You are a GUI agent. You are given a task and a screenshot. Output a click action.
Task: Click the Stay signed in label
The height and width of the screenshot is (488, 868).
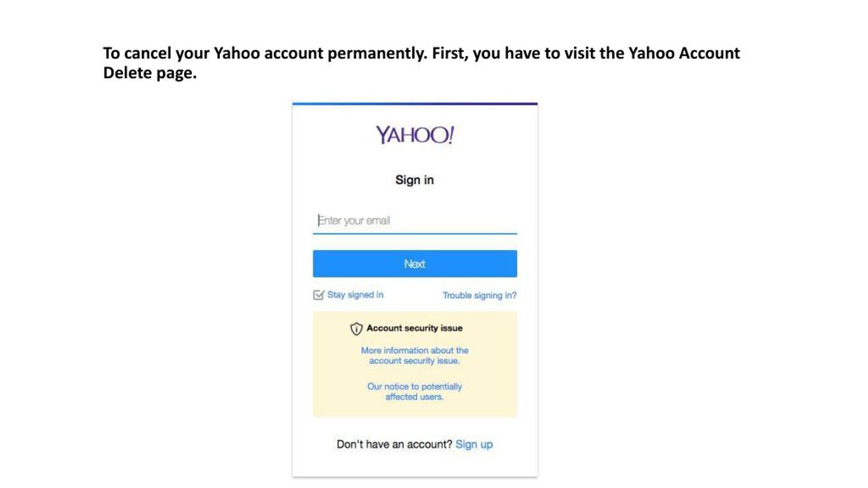355,295
